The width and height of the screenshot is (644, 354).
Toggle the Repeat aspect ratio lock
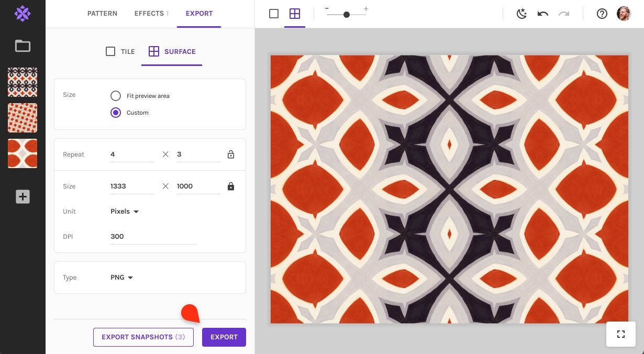click(231, 154)
